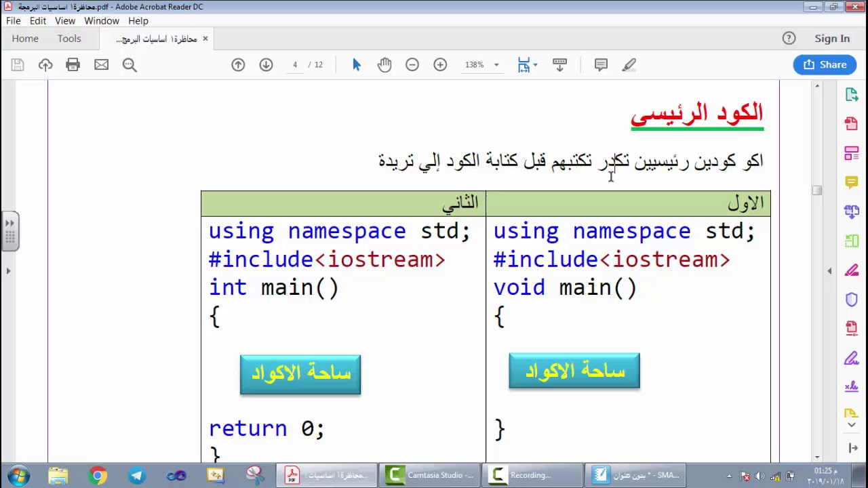Image resolution: width=868 pixels, height=488 pixels.
Task: Open yellow Comment tool in right pane
Action: (852, 182)
